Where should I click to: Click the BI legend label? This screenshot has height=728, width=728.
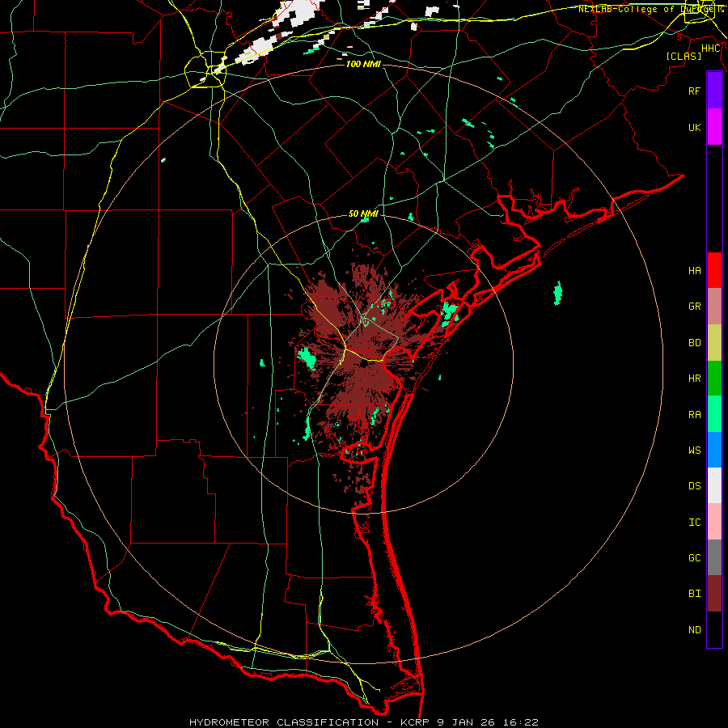click(x=694, y=594)
